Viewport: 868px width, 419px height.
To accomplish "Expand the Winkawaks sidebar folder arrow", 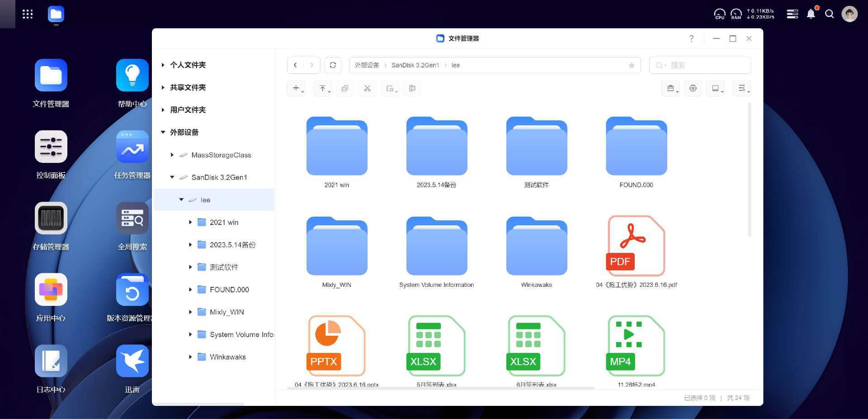I will click(x=190, y=357).
